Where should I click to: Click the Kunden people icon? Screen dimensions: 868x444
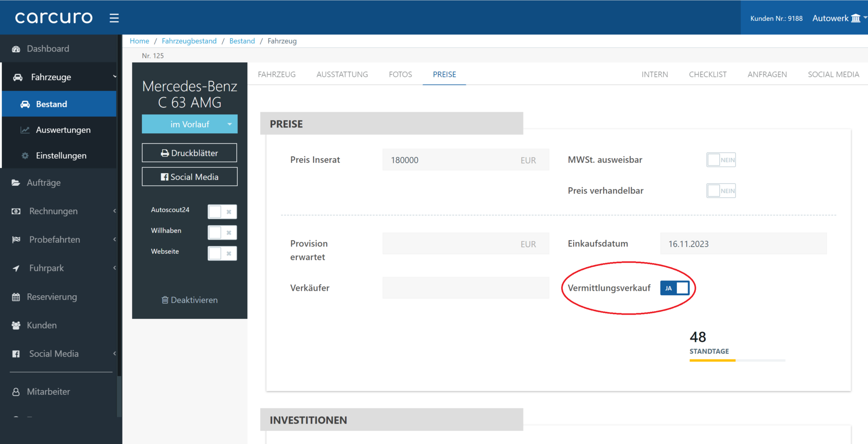[16, 326]
